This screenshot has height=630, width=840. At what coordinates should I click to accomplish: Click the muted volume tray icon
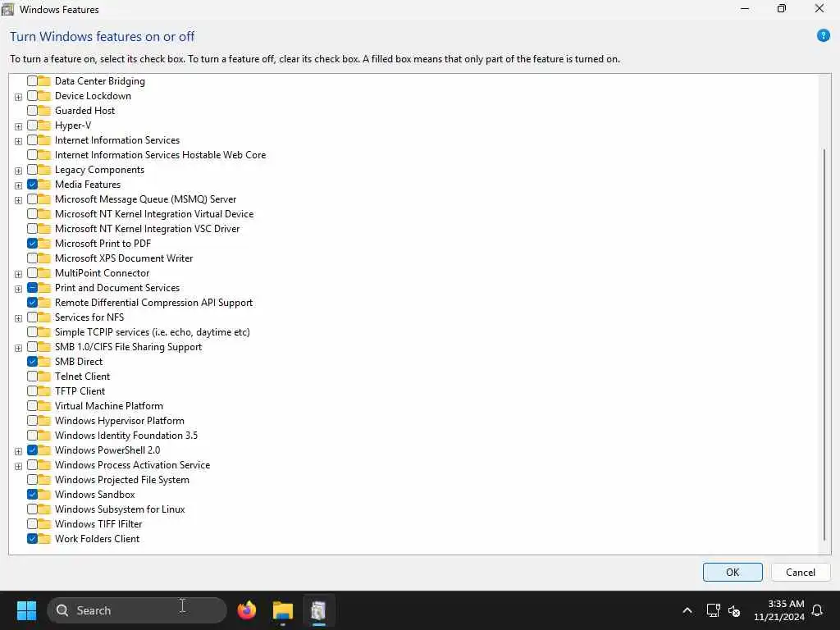pyautogui.click(x=734, y=610)
